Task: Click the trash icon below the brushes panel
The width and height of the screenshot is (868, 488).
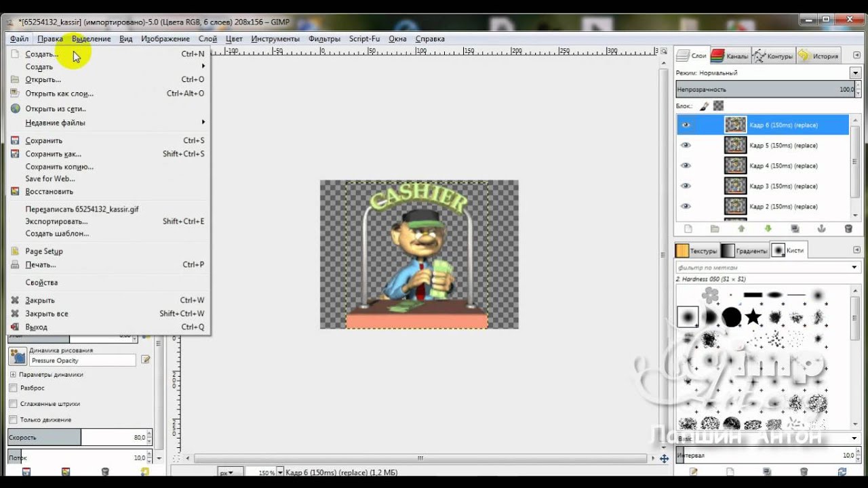Action: [804, 472]
